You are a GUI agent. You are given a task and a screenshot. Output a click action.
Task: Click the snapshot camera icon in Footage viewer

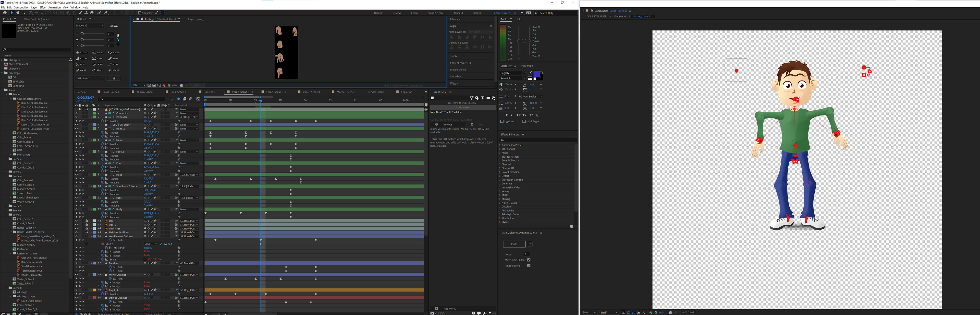coord(181,85)
